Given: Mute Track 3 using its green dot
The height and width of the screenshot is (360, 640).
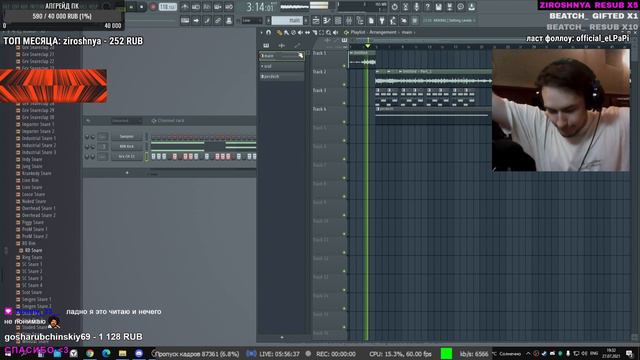Looking at the screenshot, I should (x=344, y=103).
